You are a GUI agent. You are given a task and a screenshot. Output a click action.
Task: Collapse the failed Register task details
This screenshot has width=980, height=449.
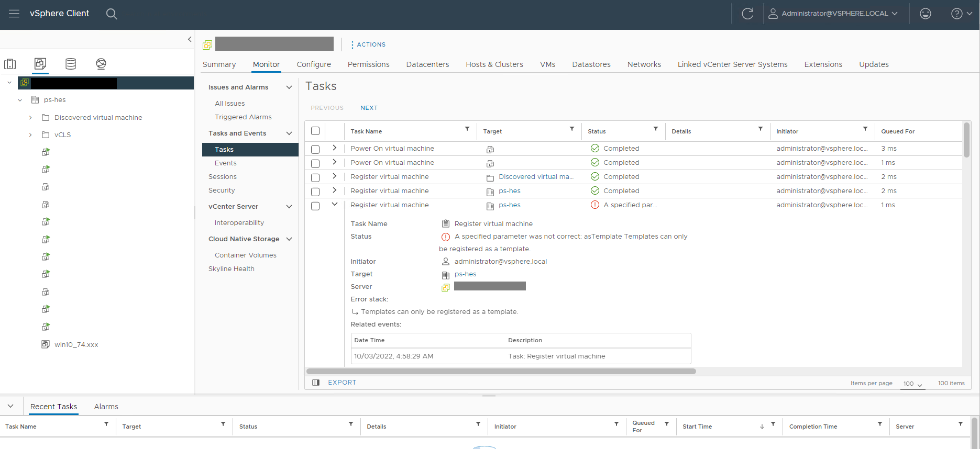(334, 205)
